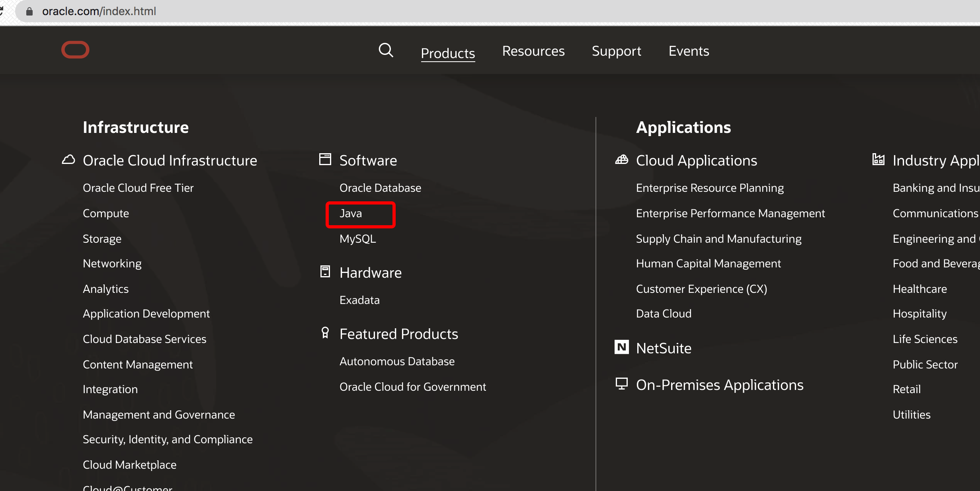Open Enterprise Resource Planning
This screenshot has width=980, height=491.
(x=710, y=188)
